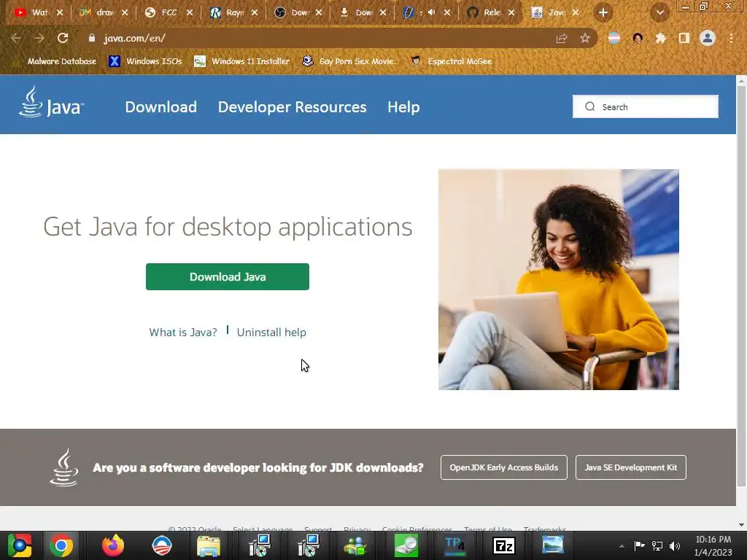Reload the java.com page

(63, 38)
